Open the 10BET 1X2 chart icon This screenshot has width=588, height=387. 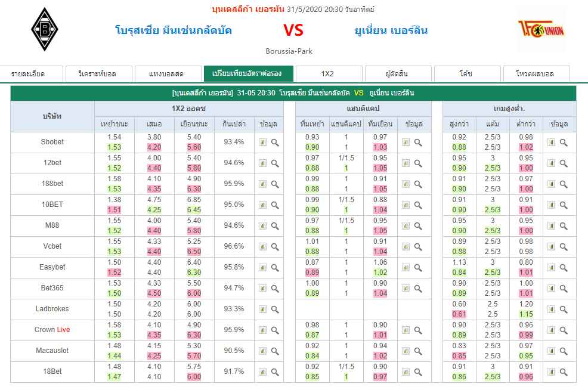click(x=262, y=205)
